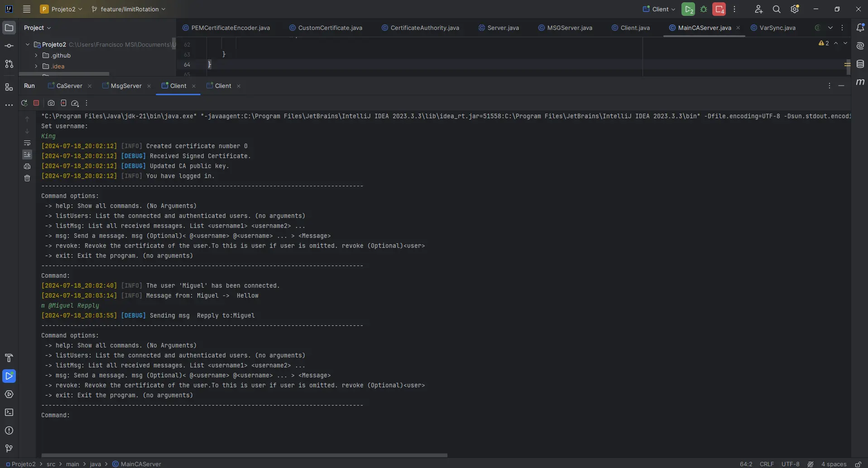Show hidden editor tabs chevron
The height and width of the screenshot is (468, 868).
(x=830, y=28)
